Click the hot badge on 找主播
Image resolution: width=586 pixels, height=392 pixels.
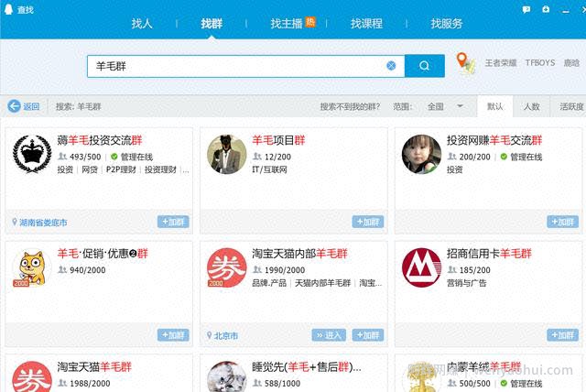pyautogui.click(x=310, y=22)
